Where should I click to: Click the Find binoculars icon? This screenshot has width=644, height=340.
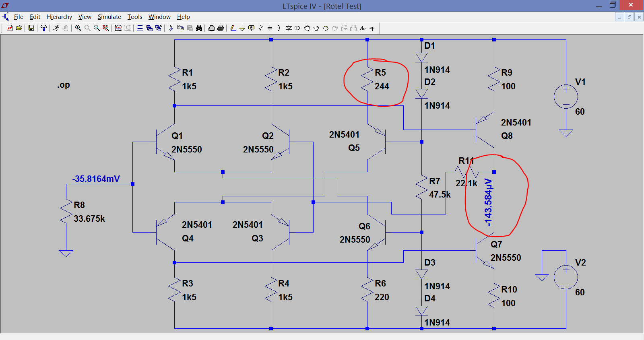point(199,28)
